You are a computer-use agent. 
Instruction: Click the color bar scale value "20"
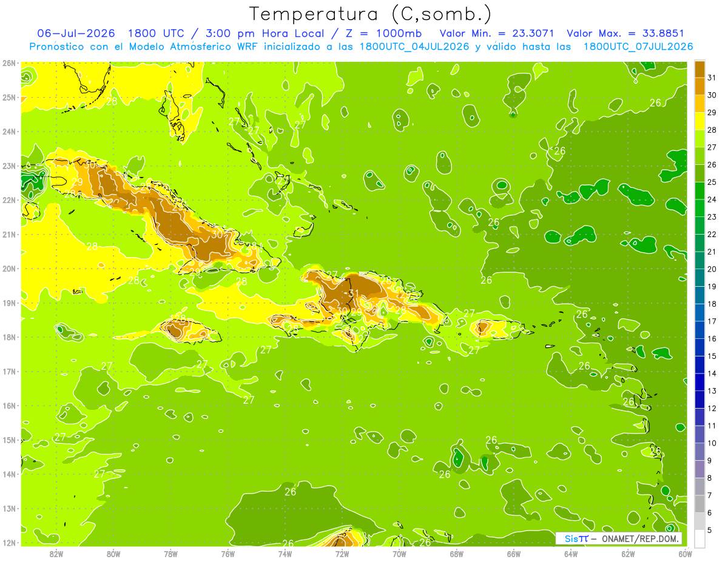[712, 269]
